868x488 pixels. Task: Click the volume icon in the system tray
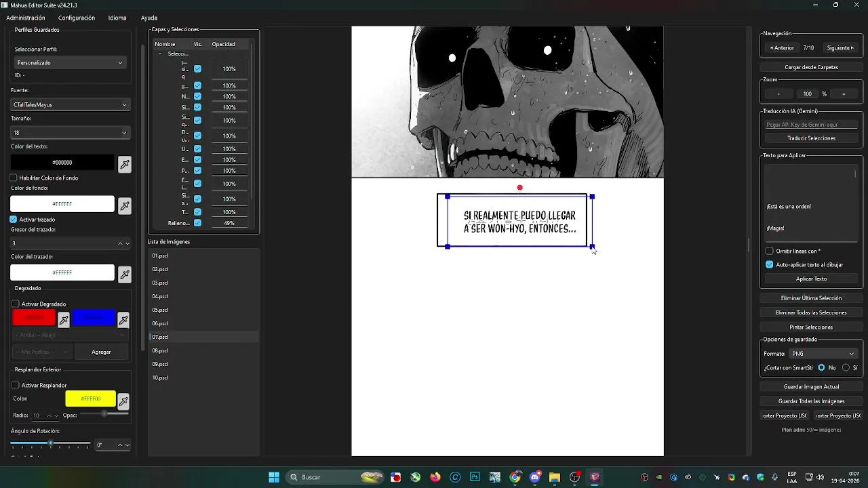pyautogui.click(x=820, y=477)
